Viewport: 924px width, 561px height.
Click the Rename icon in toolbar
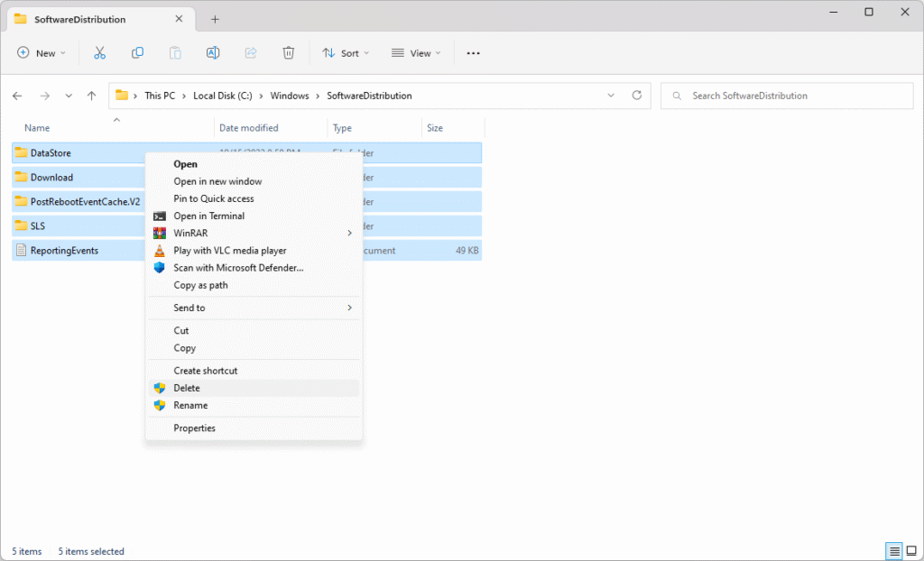213,53
